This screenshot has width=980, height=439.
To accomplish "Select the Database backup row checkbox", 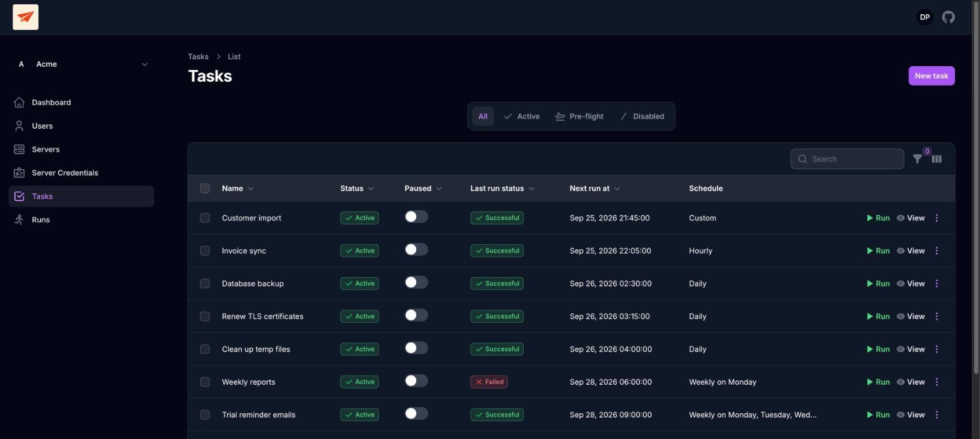I will tap(205, 284).
